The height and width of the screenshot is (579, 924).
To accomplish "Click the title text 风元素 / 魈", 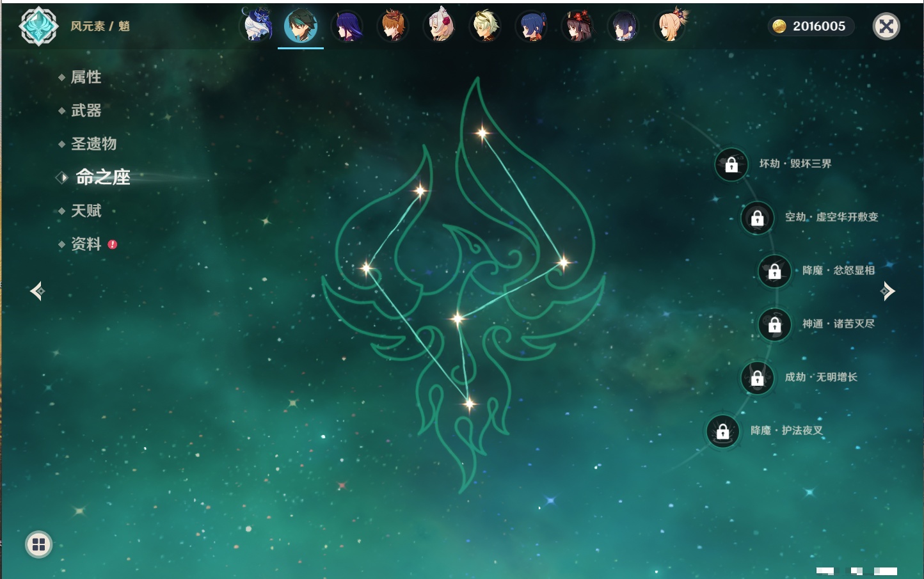I will (x=100, y=26).
